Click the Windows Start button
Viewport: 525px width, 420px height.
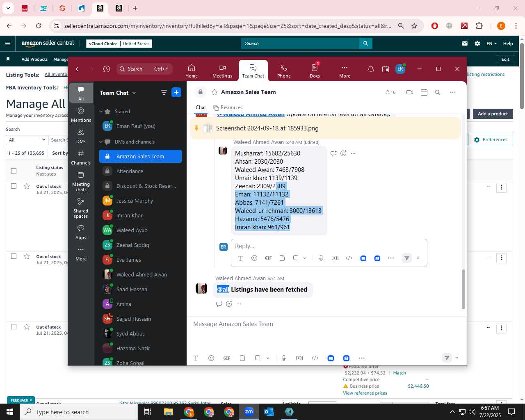(x=10, y=412)
